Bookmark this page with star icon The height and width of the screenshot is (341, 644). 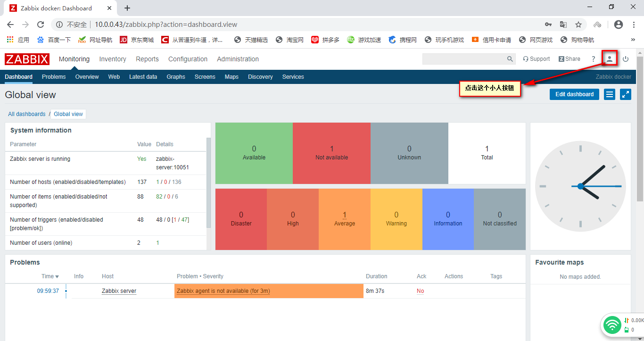coord(578,25)
